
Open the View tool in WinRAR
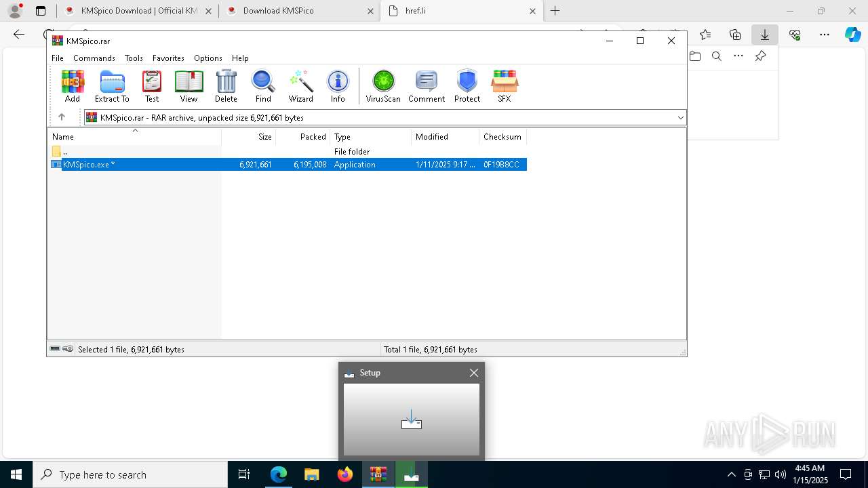(189, 86)
